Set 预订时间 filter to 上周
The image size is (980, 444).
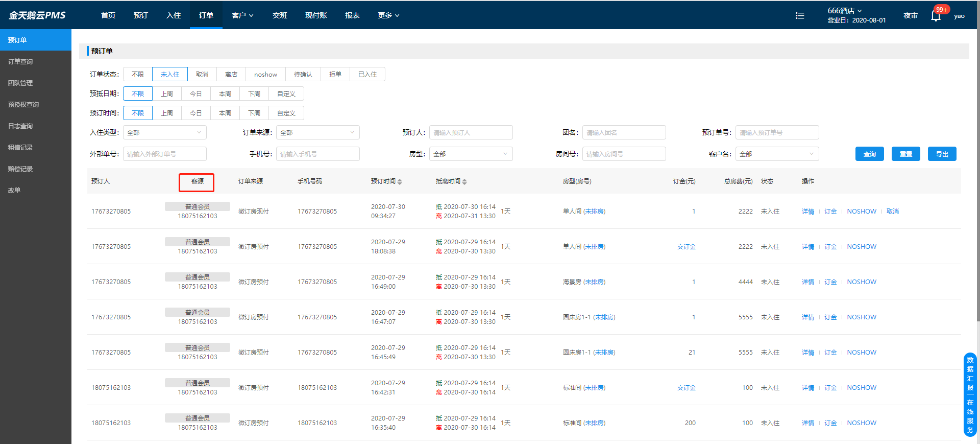(x=167, y=113)
